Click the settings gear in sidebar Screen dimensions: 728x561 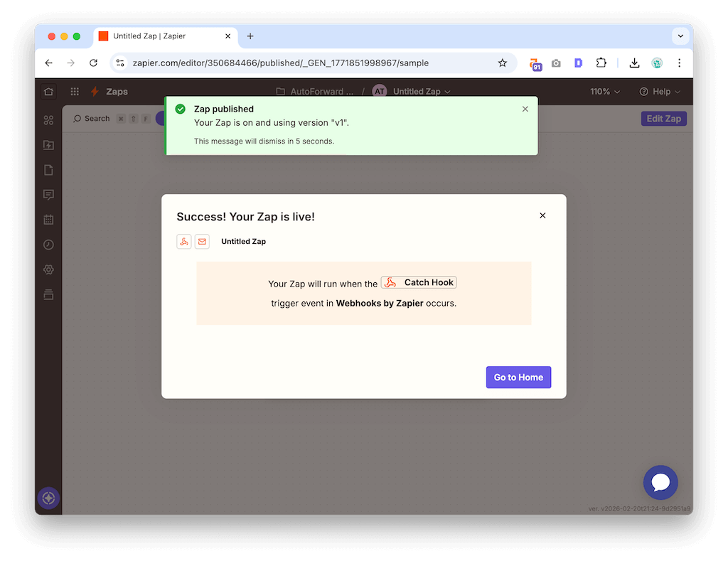point(48,269)
